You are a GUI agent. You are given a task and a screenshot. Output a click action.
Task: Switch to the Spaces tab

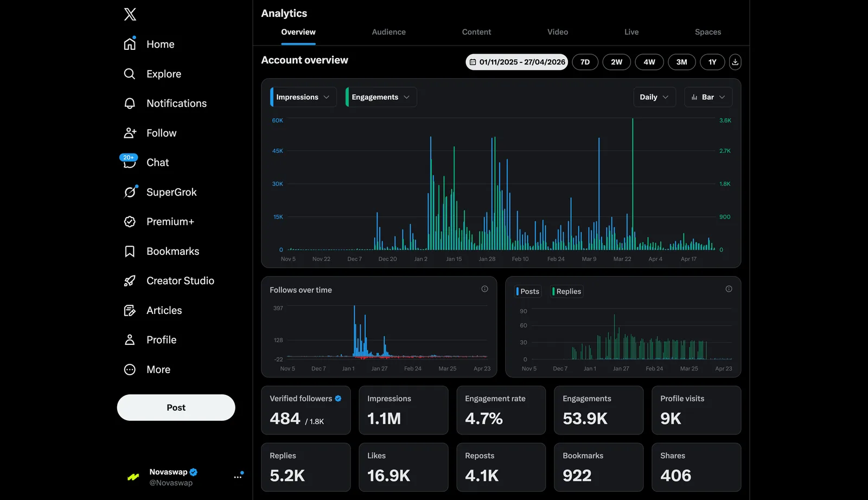coord(708,32)
